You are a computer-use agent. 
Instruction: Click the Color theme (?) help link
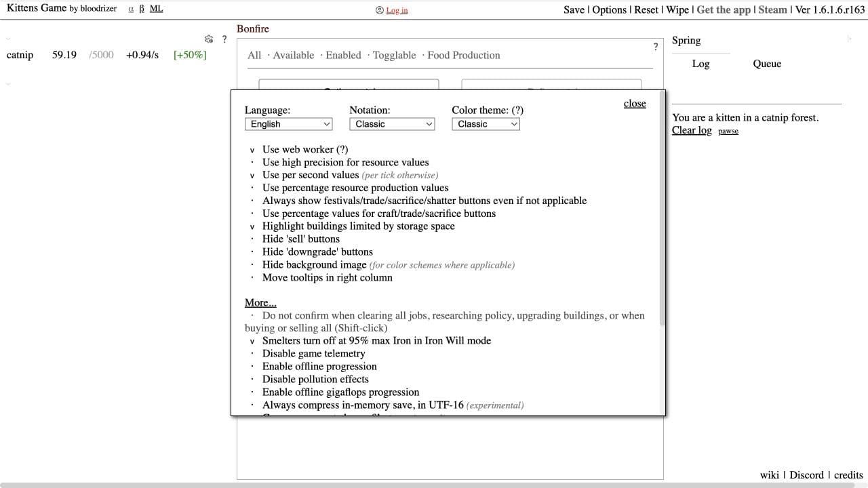click(x=517, y=110)
